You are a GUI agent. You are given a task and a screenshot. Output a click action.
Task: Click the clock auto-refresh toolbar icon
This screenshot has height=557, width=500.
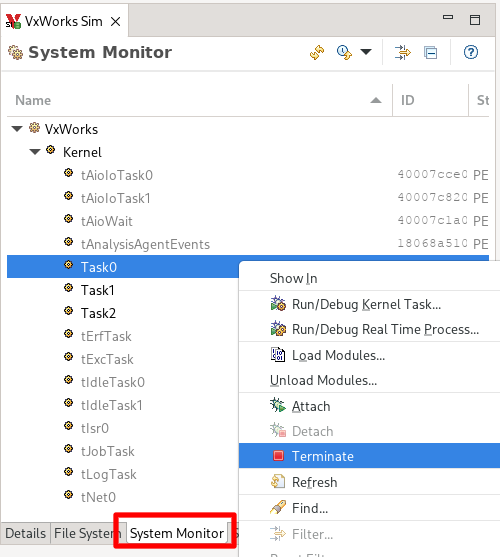click(344, 53)
